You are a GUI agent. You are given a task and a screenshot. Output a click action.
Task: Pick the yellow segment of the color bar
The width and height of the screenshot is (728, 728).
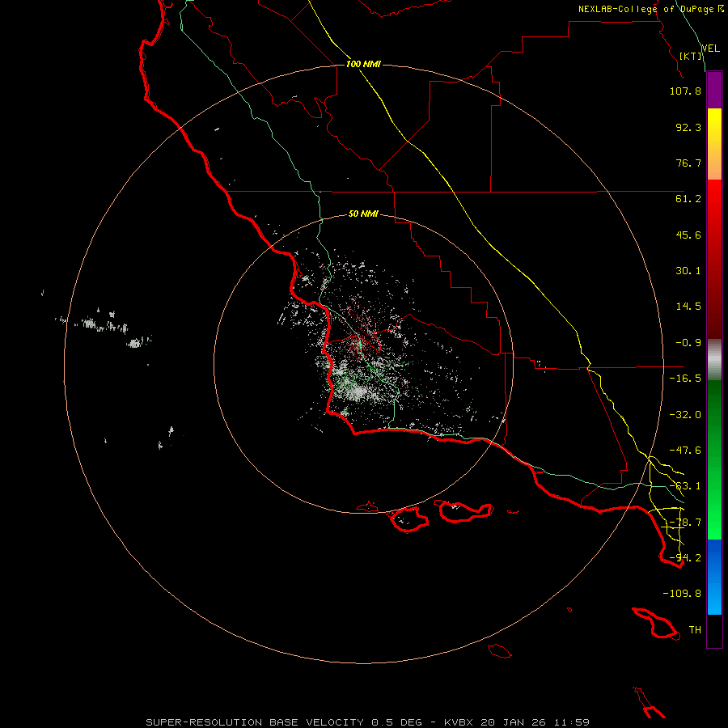714,144
